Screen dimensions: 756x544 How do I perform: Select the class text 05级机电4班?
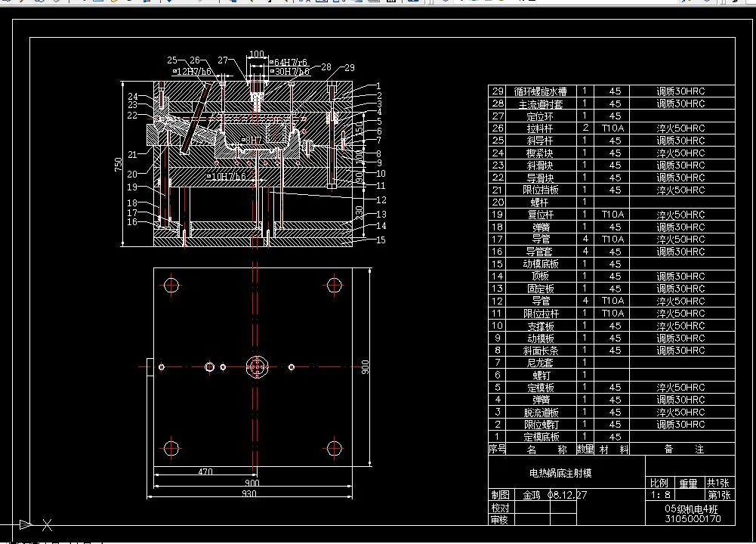pyautogui.click(x=691, y=508)
